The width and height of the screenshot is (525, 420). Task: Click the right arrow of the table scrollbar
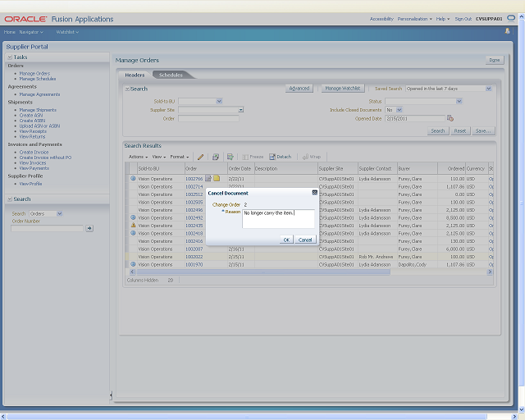[490, 272]
